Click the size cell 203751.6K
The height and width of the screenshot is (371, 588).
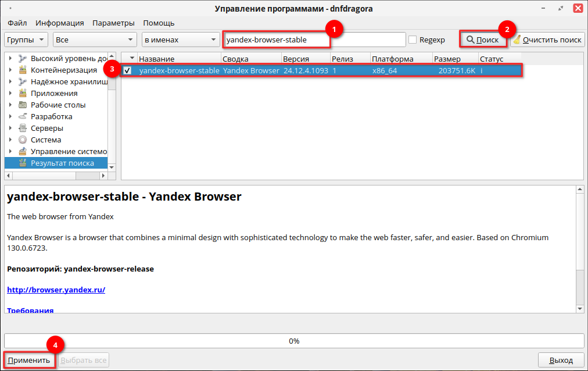click(457, 70)
